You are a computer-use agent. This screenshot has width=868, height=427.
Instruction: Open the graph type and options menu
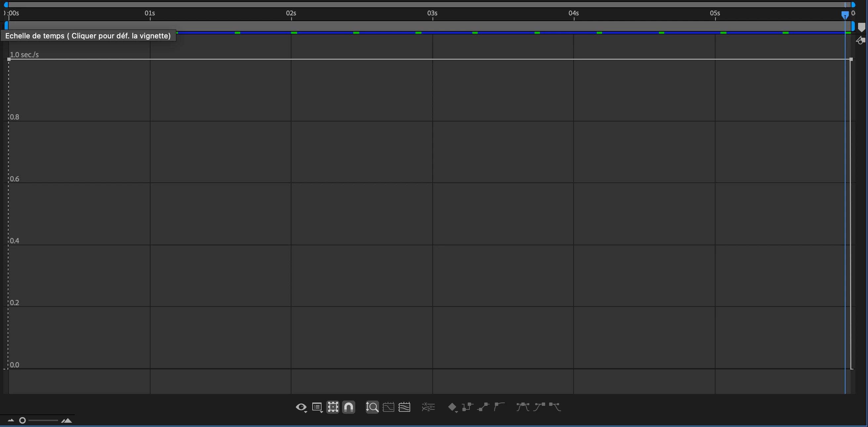click(317, 407)
